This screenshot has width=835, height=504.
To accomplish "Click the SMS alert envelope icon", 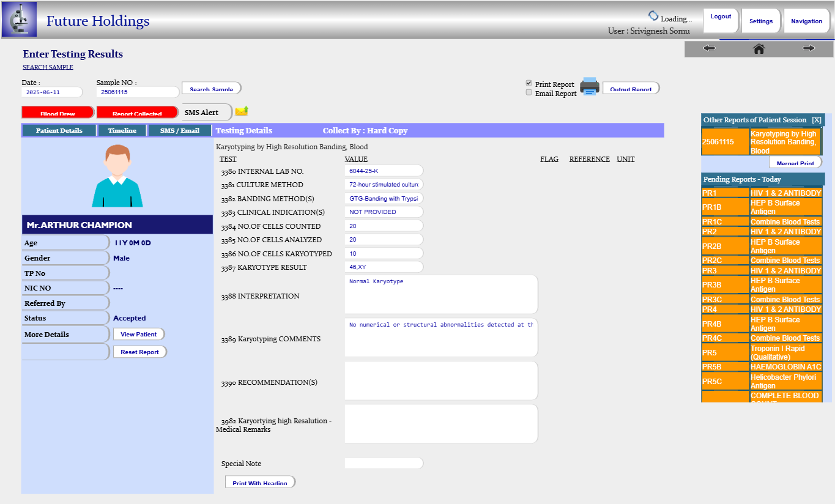I will click(242, 111).
